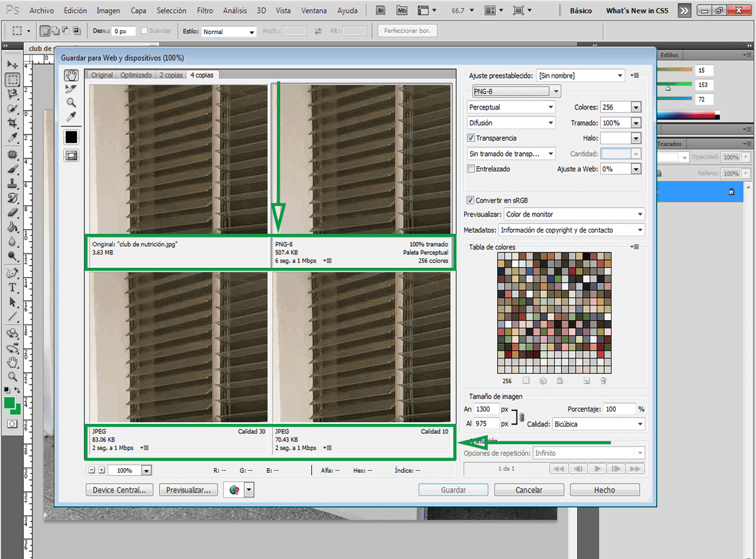Select the Type tool in toolbox
Image resolution: width=756 pixels, height=559 pixels.
12,288
